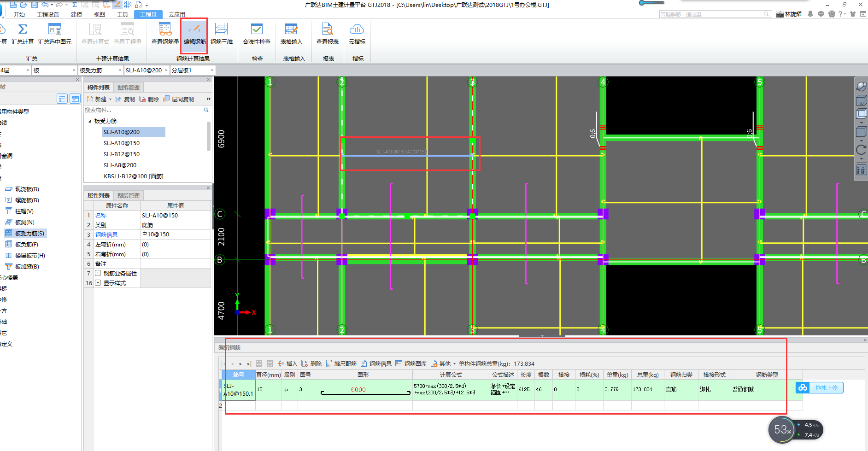Click the 拖拽上传 cloud upload button
The width and height of the screenshot is (868, 451).
pyautogui.click(x=820, y=388)
